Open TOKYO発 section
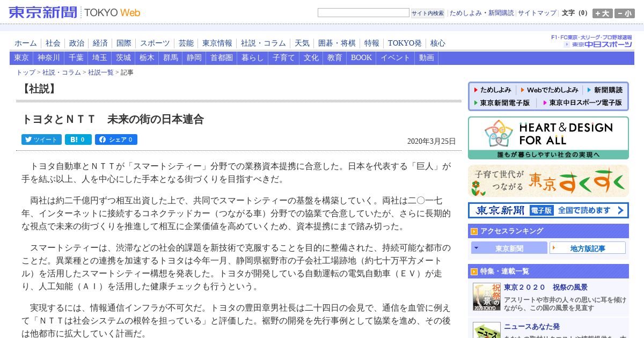The height and width of the screenshot is (338, 644). (x=405, y=43)
